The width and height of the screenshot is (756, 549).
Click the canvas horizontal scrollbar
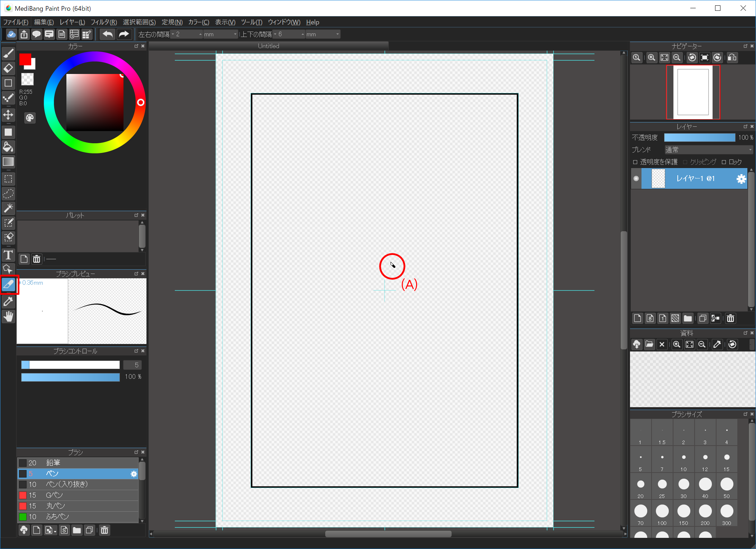pos(388,534)
